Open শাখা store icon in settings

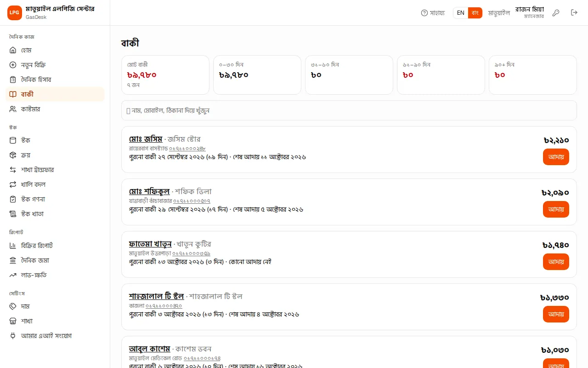tap(55, 321)
